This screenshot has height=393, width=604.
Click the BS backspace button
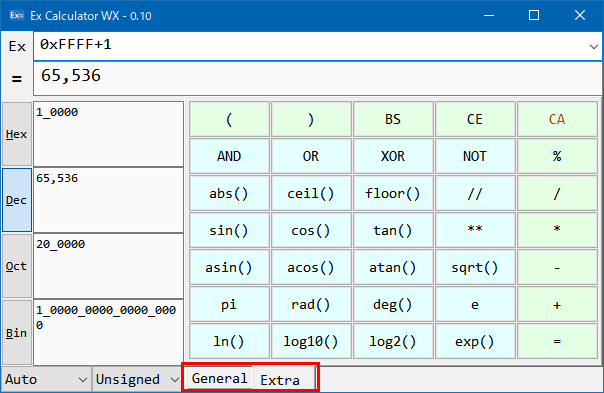(393, 119)
